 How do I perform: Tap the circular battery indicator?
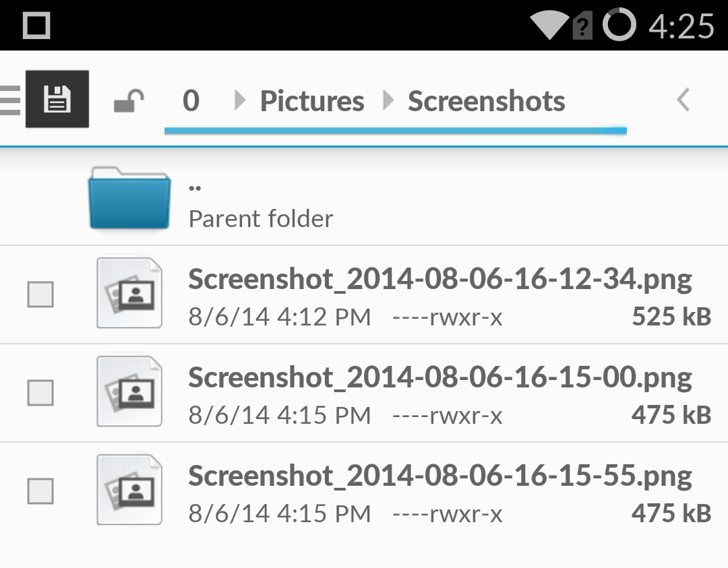[x=619, y=24]
